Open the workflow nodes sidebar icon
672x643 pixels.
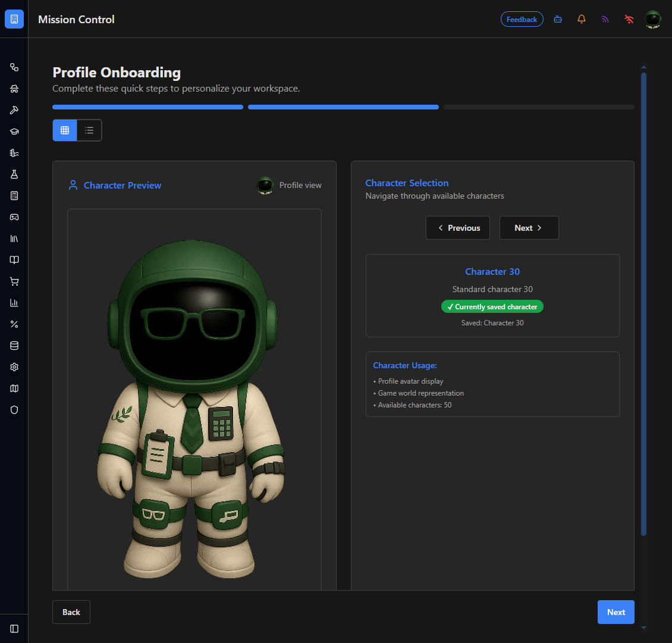[x=14, y=67]
